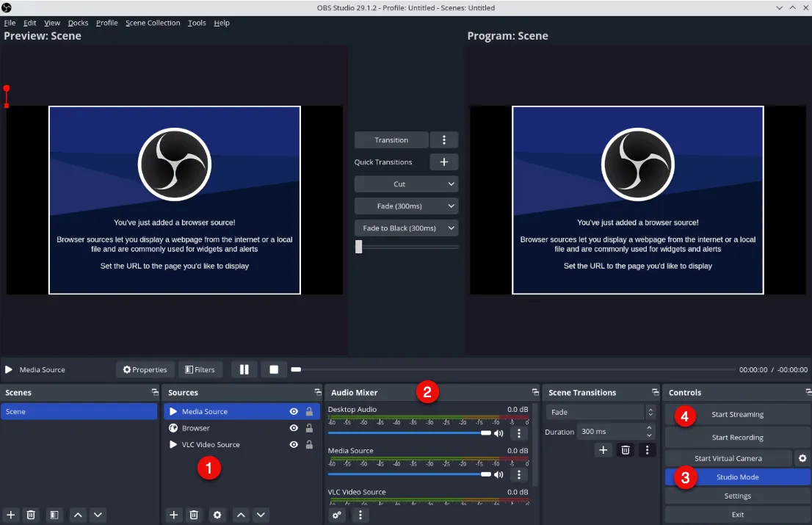Image resolution: width=812 pixels, height=525 pixels.
Task: Move source up arrow in Sources dock
Action: [x=241, y=515]
